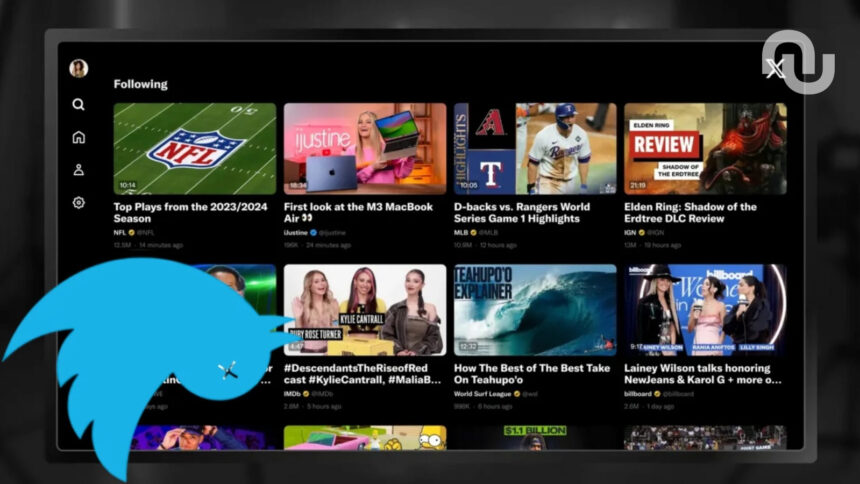This screenshot has height=484, width=860.
Task: Click the MLB verified badge
Action: [x=473, y=233]
